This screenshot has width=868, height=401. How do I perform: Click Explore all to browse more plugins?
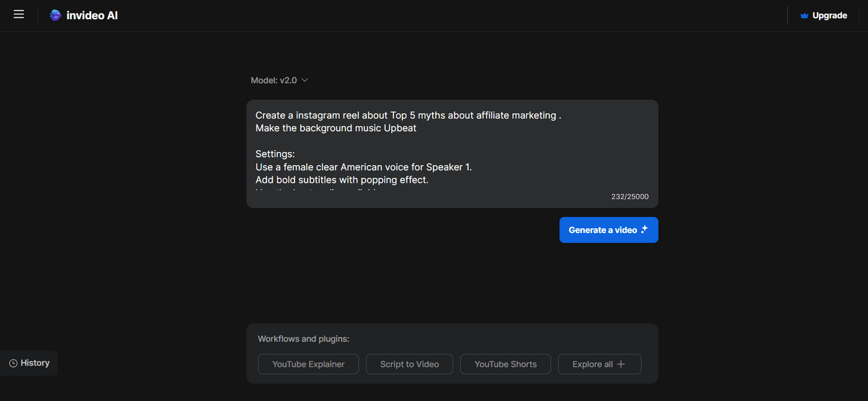tap(599, 364)
